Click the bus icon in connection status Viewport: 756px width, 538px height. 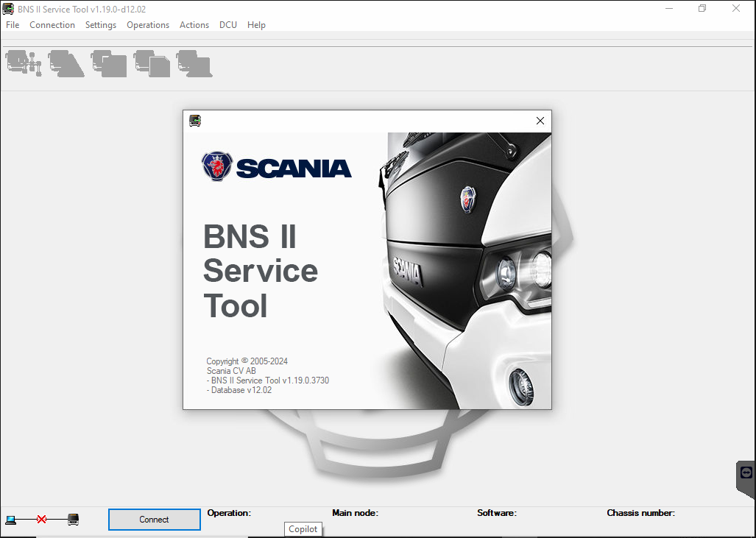click(x=73, y=520)
